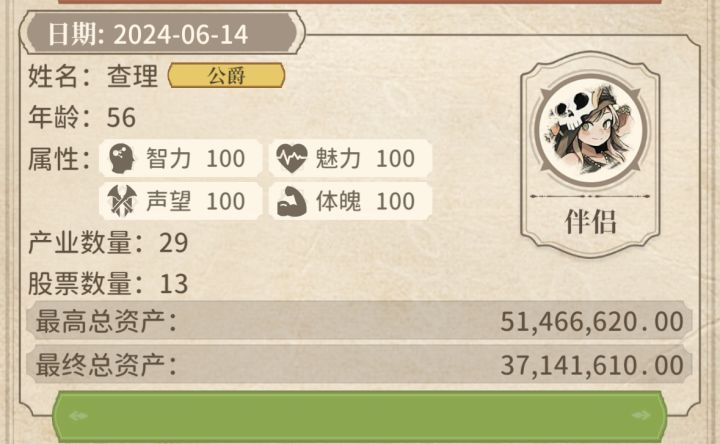Click the 声望 100 attribute box

180,201
